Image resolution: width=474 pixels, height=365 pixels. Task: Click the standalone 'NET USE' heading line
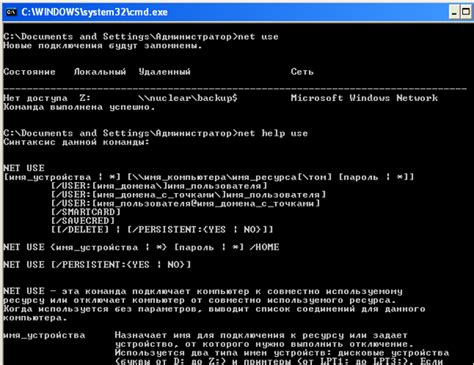click(x=24, y=168)
